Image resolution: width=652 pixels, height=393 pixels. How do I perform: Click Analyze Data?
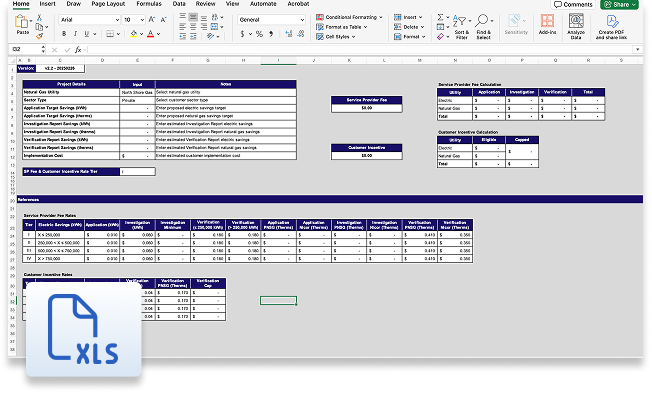pyautogui.click(x=576, y=27)
